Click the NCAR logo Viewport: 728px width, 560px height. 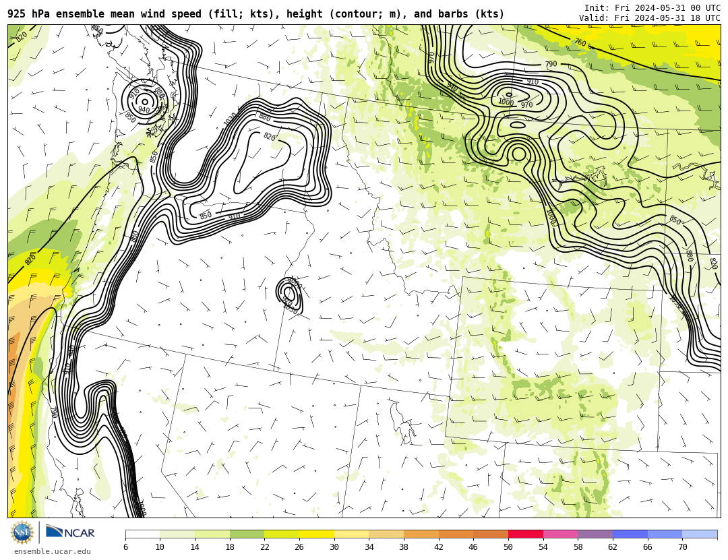click(70, 532)
